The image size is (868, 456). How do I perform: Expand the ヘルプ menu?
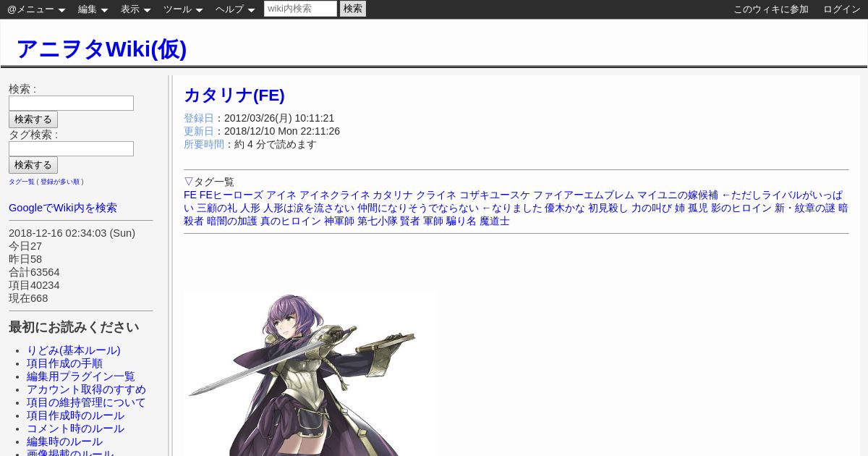(235, 9)
